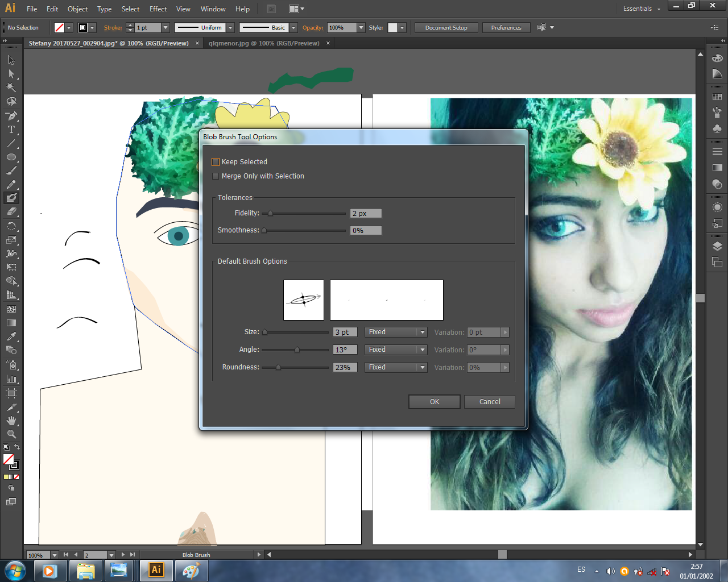Image resolution: width=728 pixels, height=582 pixels.
Task: Select the Selection tool (black arrow)
Action: coord(11,60)
